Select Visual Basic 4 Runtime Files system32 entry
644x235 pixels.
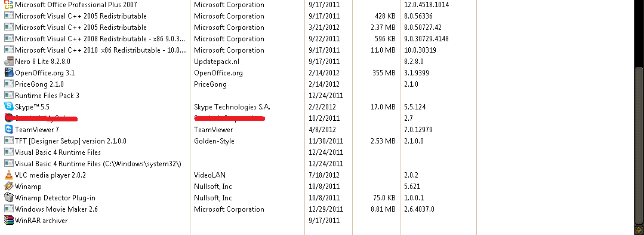tap(98, 163)
